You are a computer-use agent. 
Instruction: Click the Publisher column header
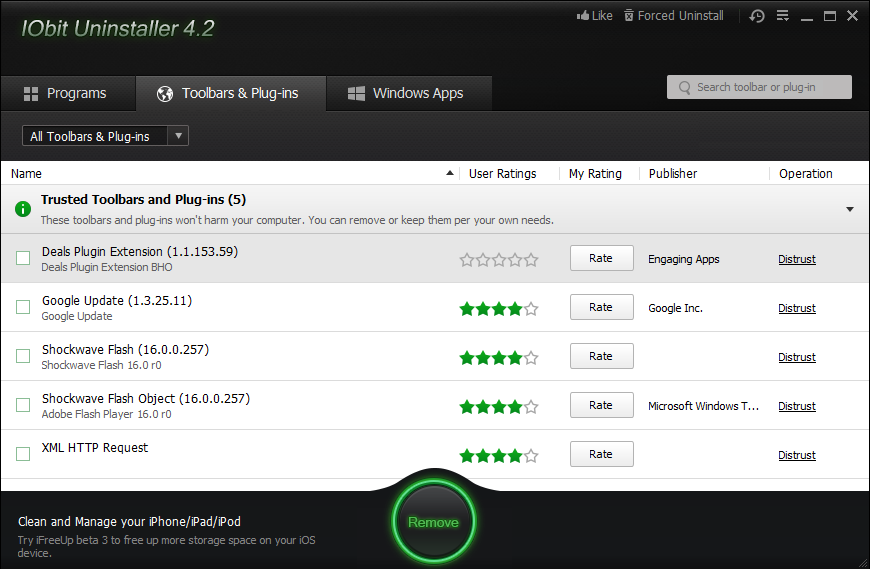tap(672, 174)
